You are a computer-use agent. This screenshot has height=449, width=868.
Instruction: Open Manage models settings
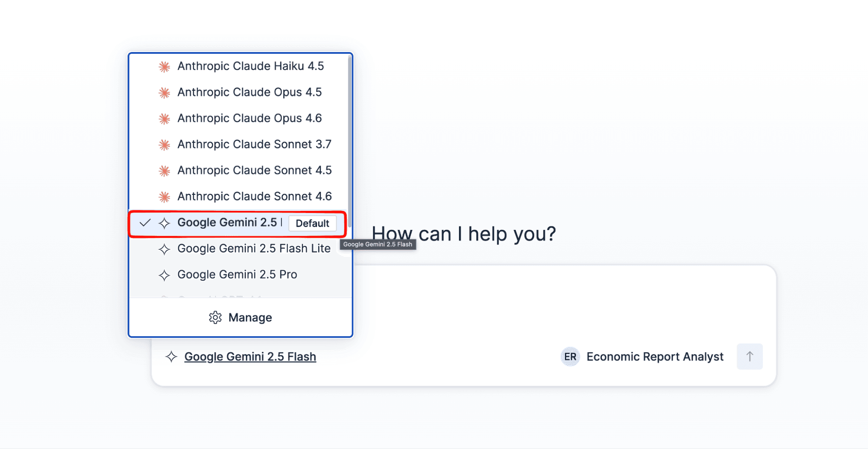[240, 318]
